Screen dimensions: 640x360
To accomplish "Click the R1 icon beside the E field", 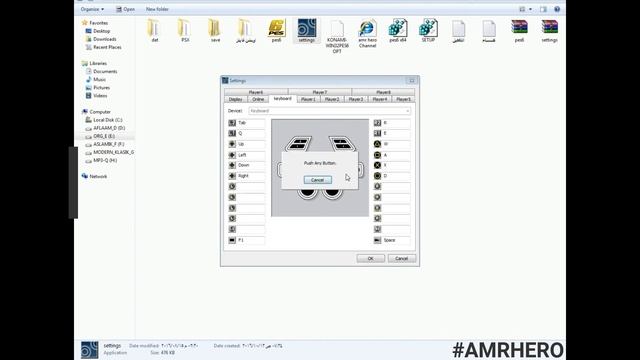I will (x=377, y=133).
